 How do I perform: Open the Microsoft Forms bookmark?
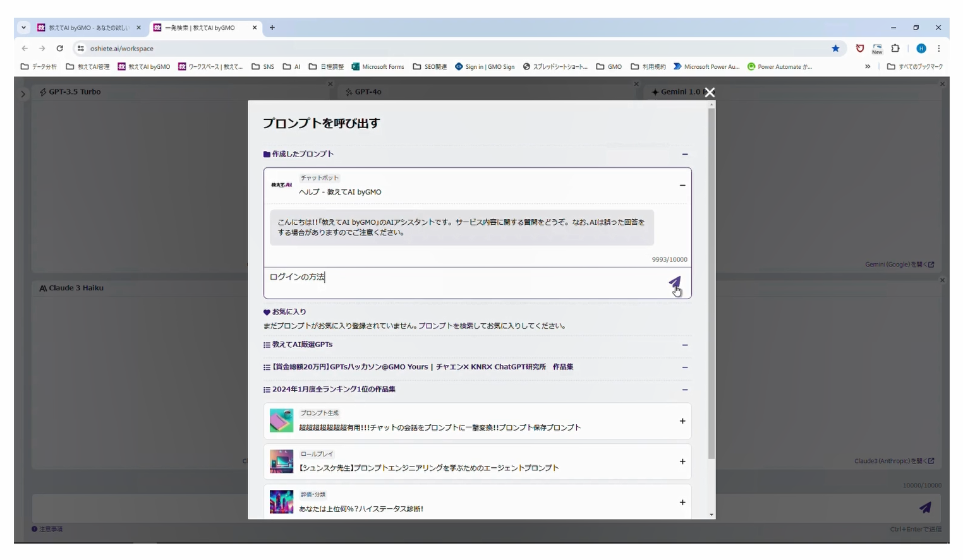(378, 67)
